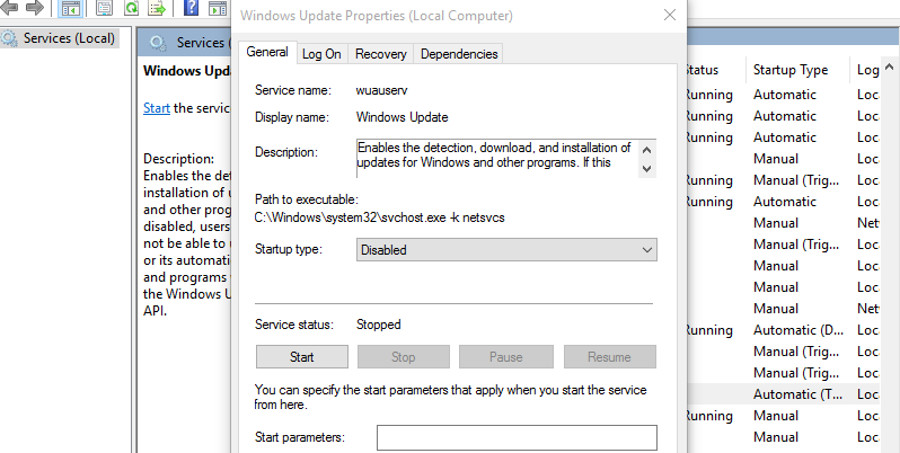This screenshot has height=453, width=900.
Task: Select Services (Local) tree node
Action: [x=68, y=38]
